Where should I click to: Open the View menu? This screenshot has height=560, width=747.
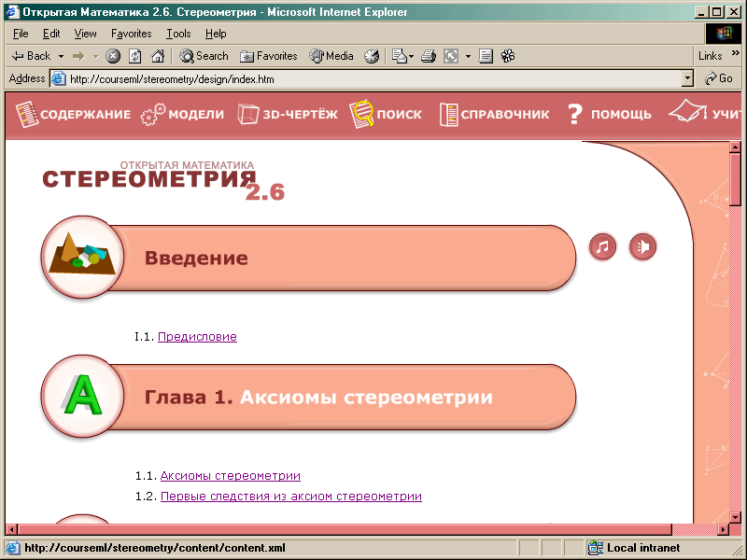tap(85, 34)
